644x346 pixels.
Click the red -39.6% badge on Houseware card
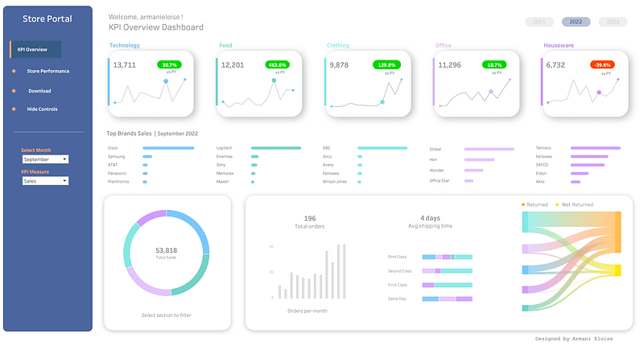tap(601, 64)
